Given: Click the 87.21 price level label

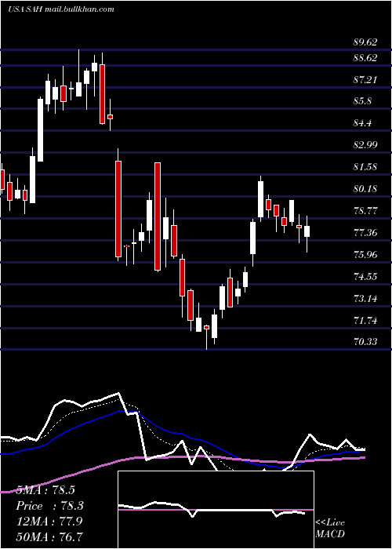Looking at the screenshot, I should pyautogui.click(x=365, y=80).
